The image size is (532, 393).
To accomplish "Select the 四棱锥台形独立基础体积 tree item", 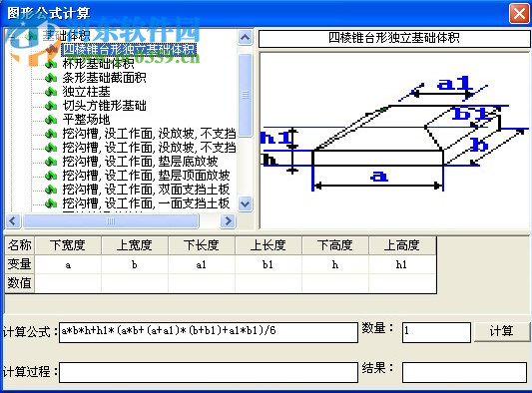I will pyautogui.click(x=129, y=50).
